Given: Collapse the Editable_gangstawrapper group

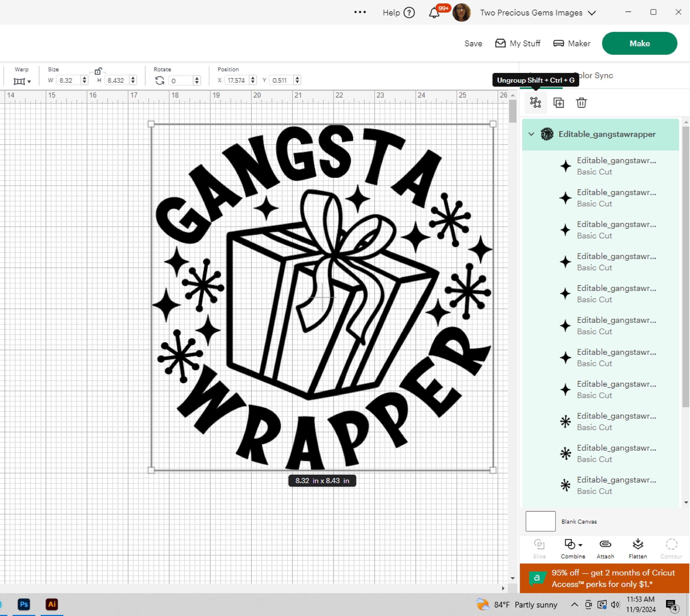Looking at the screenshot, I should pos(531,134).
